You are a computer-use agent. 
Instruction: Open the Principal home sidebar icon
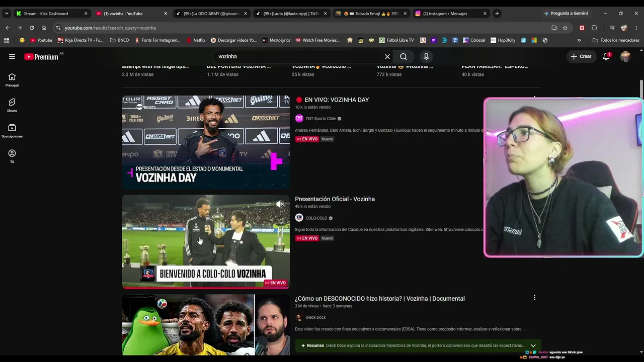12,80
